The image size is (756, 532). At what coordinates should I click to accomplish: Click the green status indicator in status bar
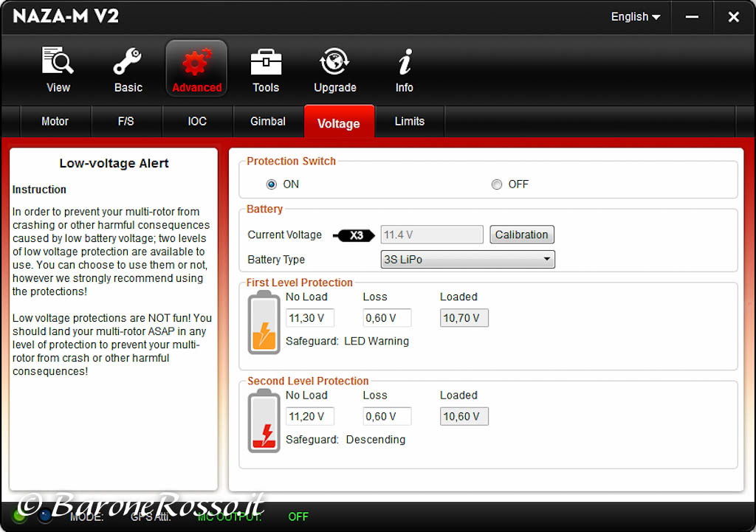point(18,516)
